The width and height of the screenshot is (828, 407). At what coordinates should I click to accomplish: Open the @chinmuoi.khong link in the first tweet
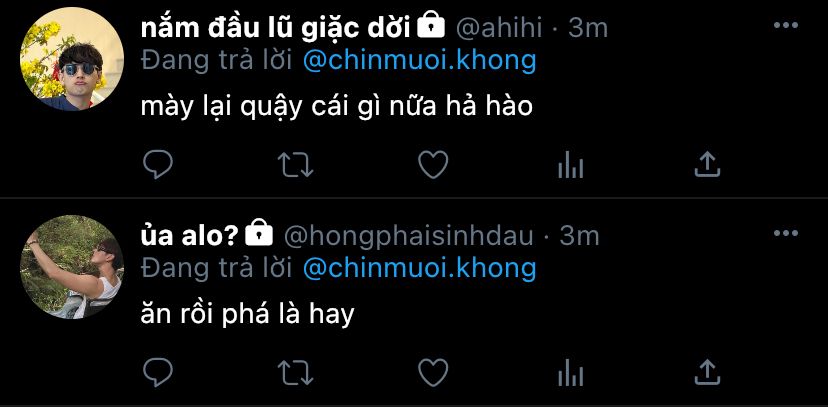coord(420,61)
